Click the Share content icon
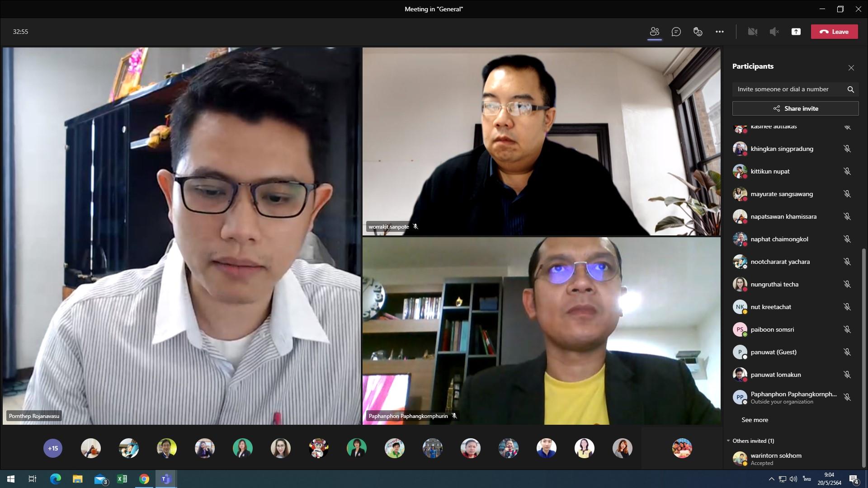 [796, 32]
